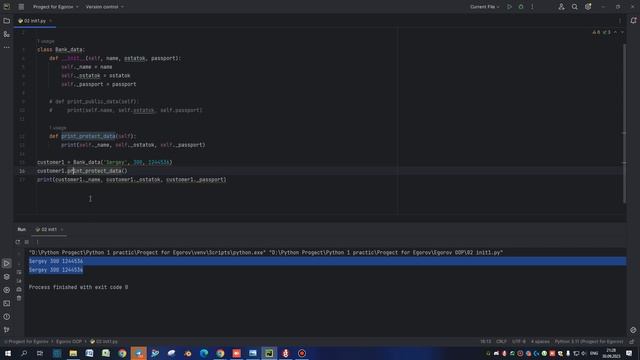640x360 pixels.
Task: Click python.exe path in console output
Action: 147,253
